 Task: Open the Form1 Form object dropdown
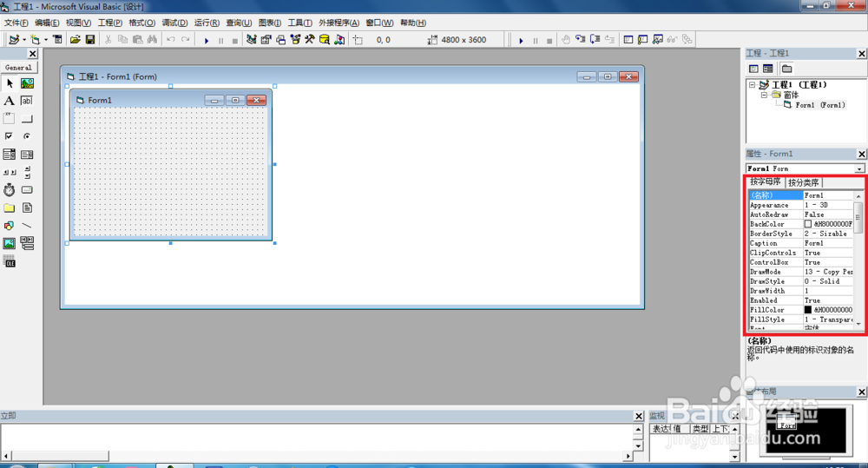pyautogui.click(x=859, y=168)
